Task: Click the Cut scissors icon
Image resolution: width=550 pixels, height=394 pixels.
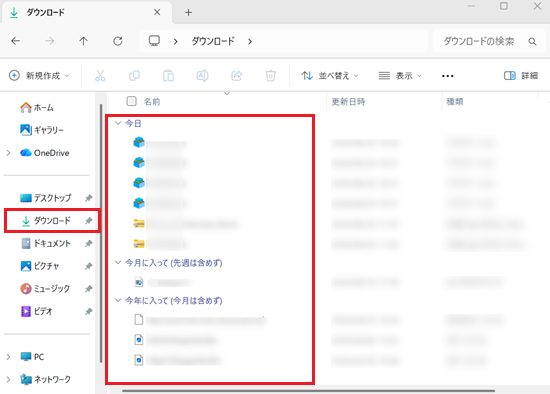Action: pyautogui.click(x=100, y=75)
